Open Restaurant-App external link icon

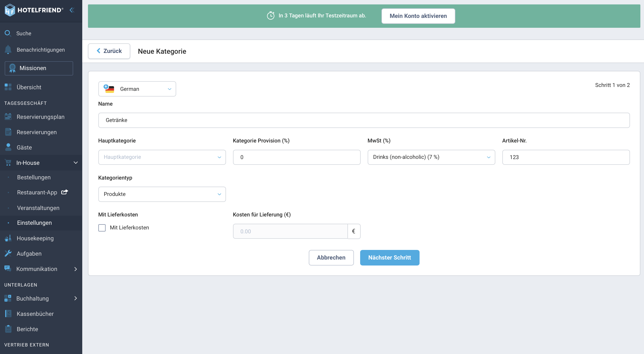point(65,192)
